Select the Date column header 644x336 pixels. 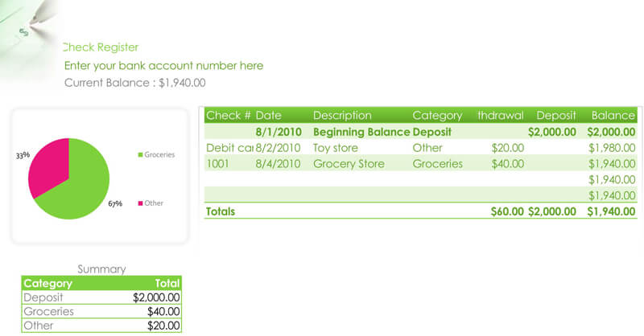269,115
